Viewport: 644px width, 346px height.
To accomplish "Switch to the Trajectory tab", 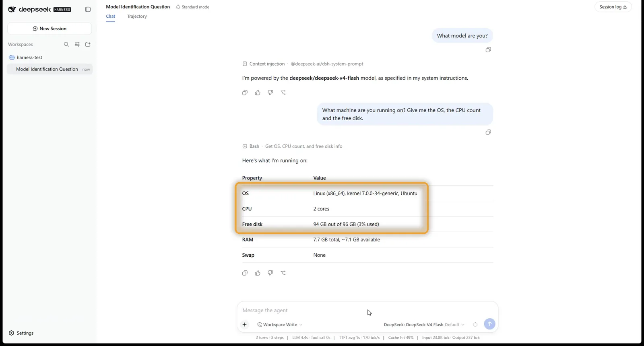I will point(137,16).
